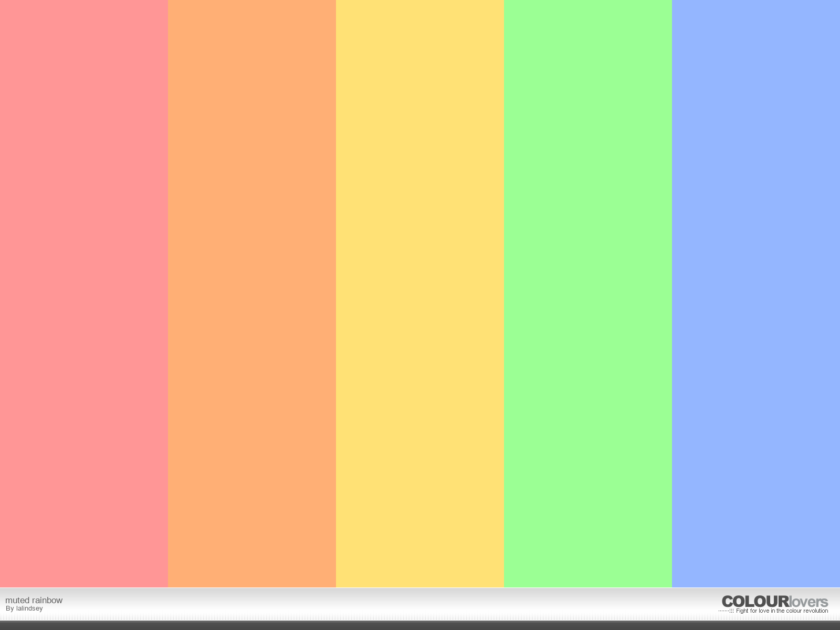This screenshot has width=840, height=630.
Task: Click the word 'Fight' in the tagline
Action: click(742, 611)
